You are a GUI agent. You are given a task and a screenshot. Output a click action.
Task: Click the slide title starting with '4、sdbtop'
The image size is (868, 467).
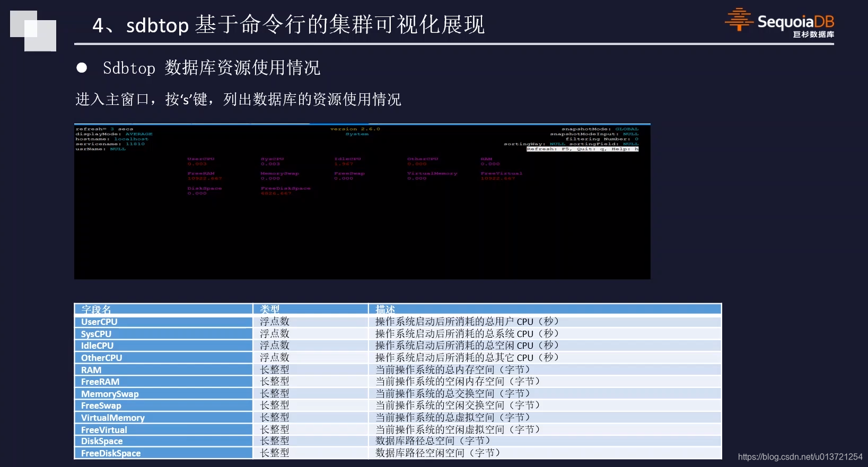coord(288,24)
